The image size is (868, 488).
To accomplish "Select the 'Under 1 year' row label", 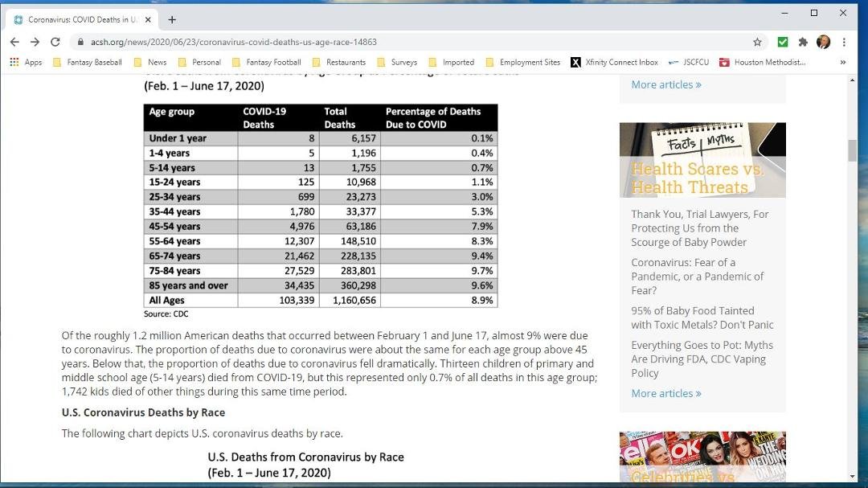I will pos(178,138).
